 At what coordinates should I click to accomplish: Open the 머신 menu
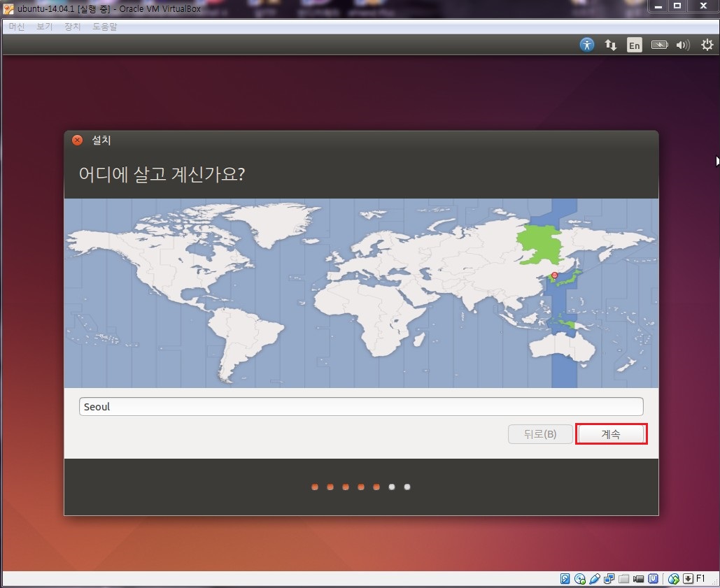16,27
